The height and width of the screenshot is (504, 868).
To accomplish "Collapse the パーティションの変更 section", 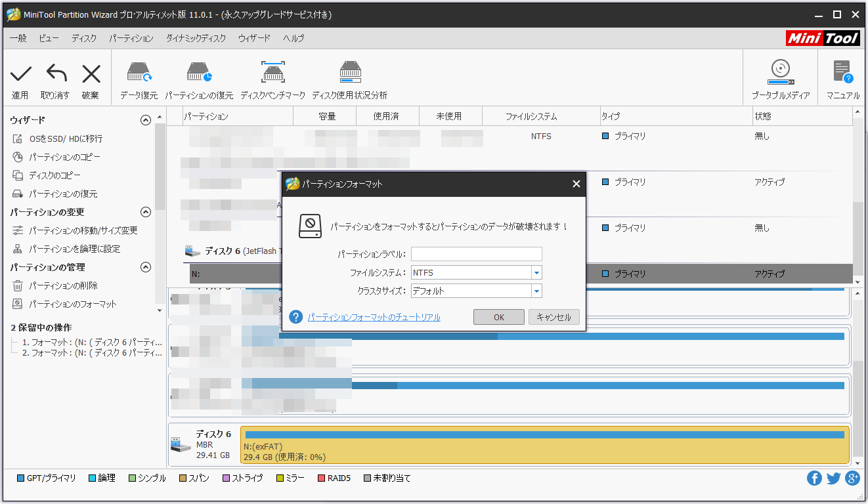I will pos(146,212).
